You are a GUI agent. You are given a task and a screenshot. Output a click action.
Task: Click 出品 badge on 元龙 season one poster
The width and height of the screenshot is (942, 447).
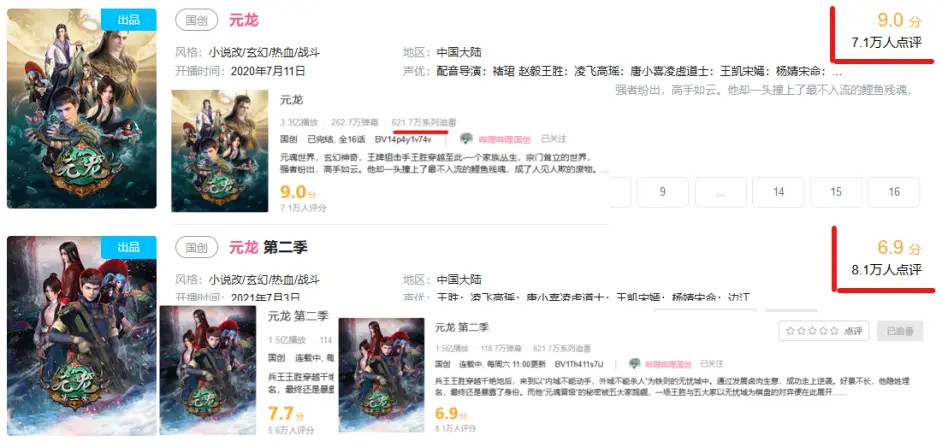point(129,19)
